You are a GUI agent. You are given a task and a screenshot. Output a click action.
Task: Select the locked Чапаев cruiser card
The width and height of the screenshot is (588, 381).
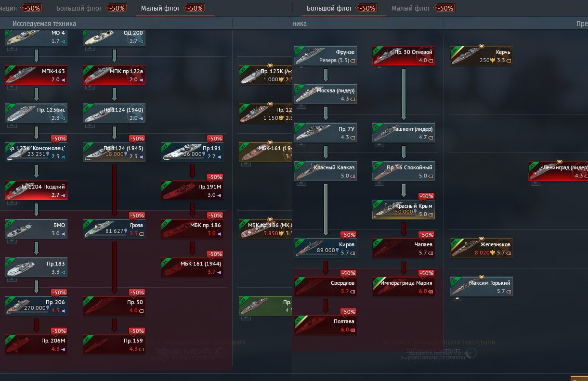[x=404, y=248]
